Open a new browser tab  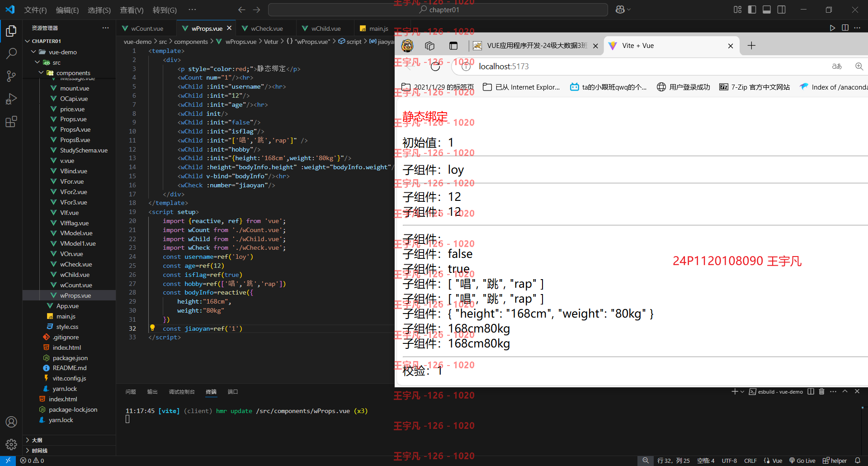[x=751, y=46]
